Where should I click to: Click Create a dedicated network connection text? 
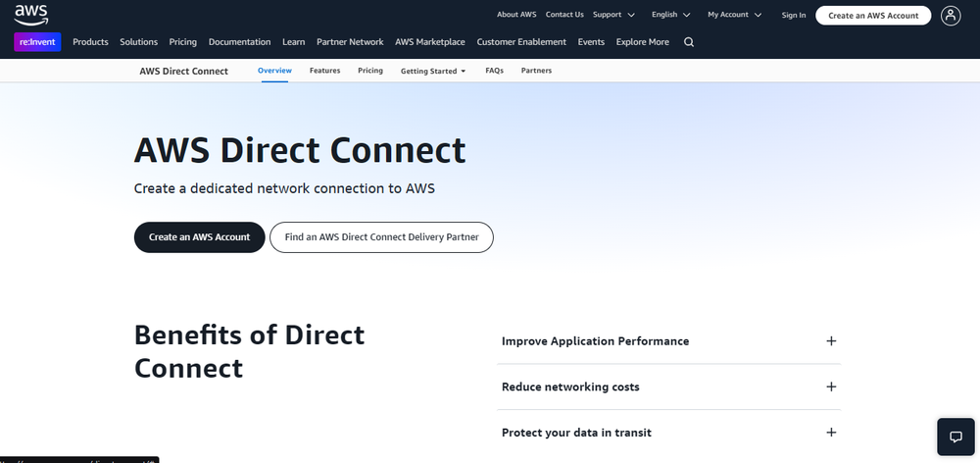[284, 188]
